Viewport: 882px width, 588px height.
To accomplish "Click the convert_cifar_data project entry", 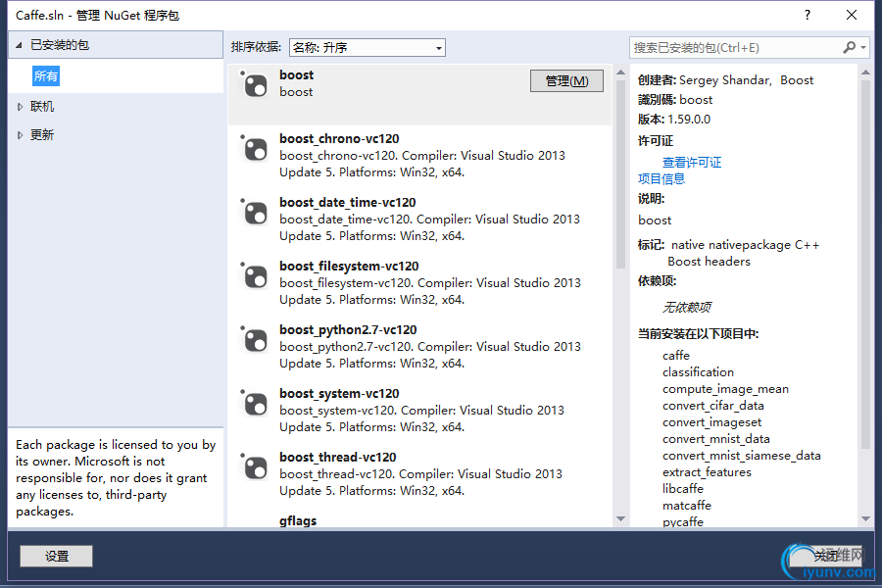I will click(x=712, y=406).
